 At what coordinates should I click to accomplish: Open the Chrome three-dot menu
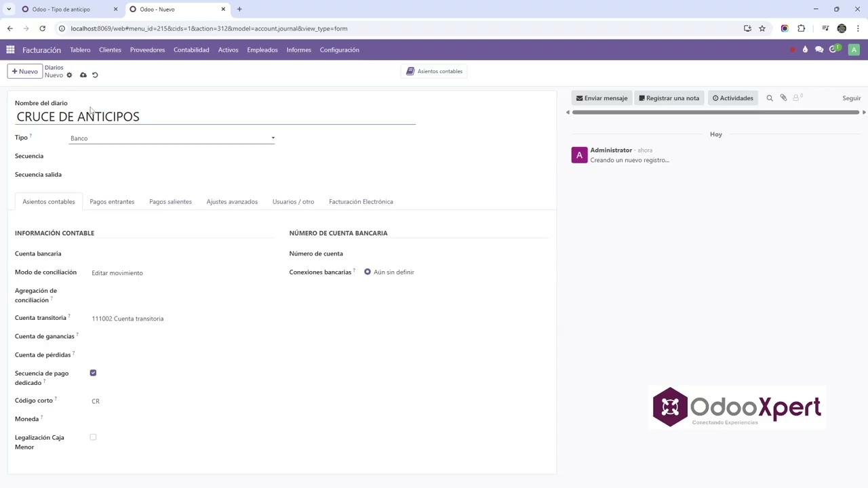(x=857, y=28)
